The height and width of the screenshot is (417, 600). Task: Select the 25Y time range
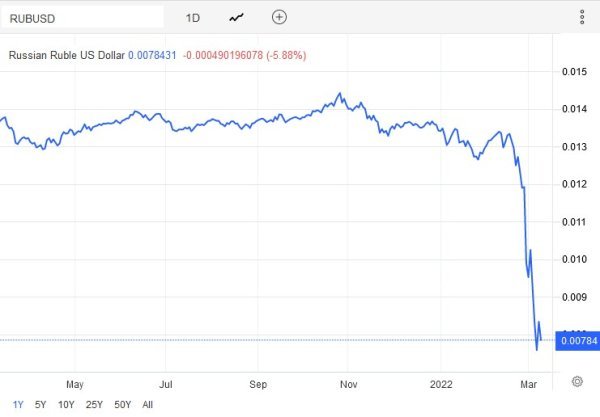tap(94, 404)
